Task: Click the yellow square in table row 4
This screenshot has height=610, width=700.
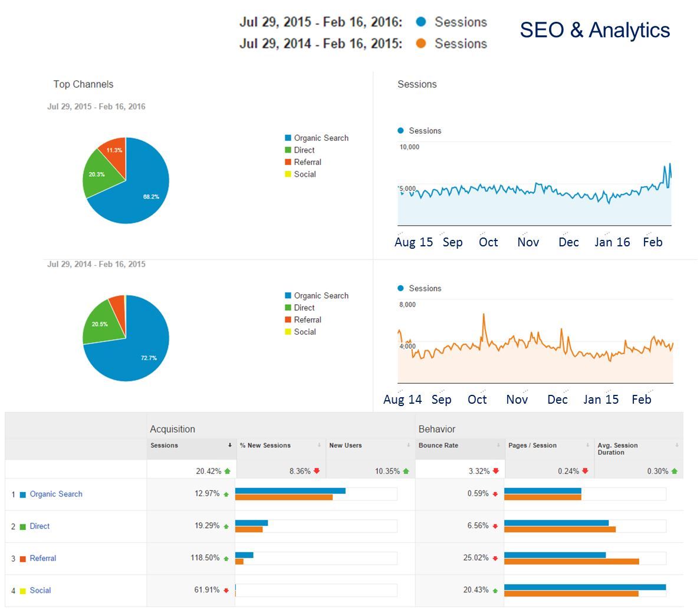Action: point(23,591)
